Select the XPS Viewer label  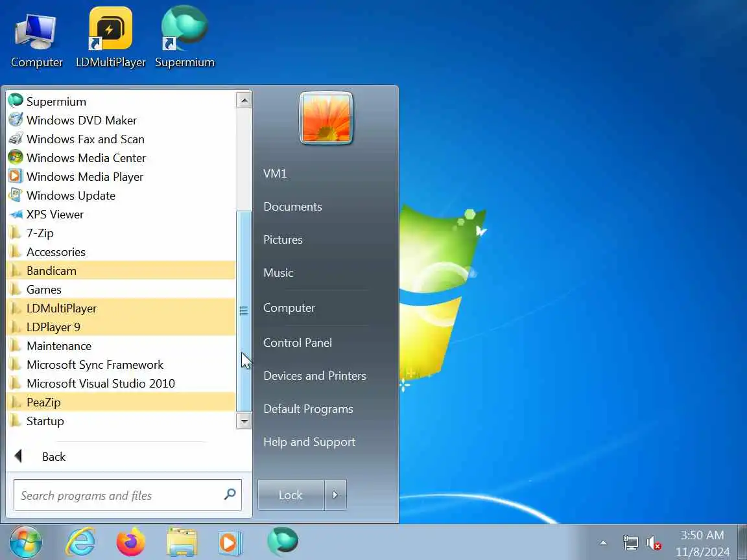point(54,215)
